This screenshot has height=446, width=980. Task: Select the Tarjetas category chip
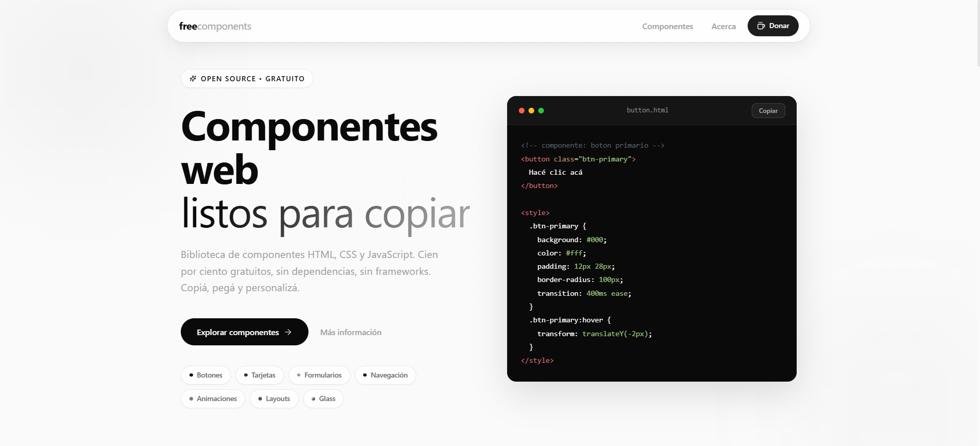(x=259, y=375)
